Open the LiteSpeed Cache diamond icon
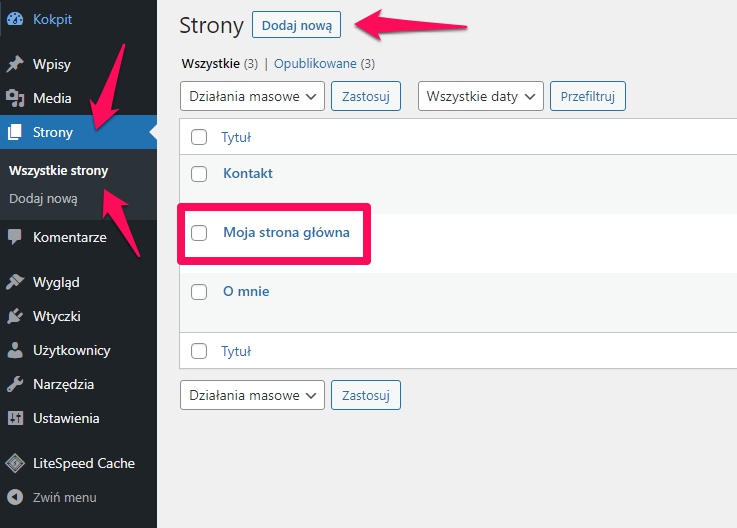This screenshot has height=528, width=737. (x=15, y=463)
